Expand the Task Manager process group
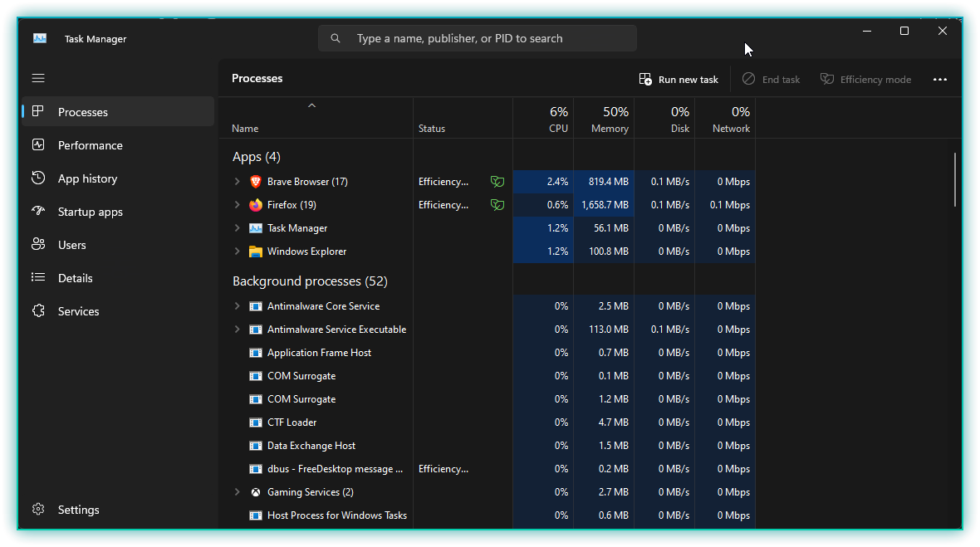 [x=237, y=228]
